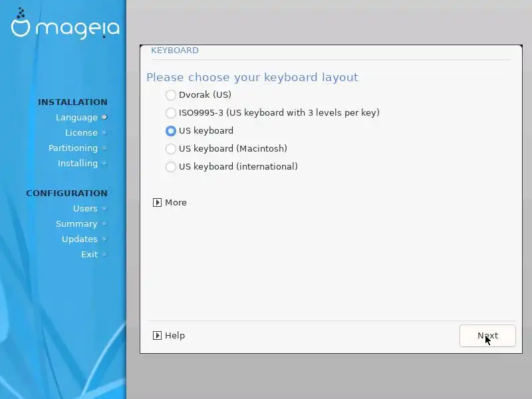This screenshot has width=532, height=399.
Task: Select US keyboard (Macintosh) radio button
Action: 171,148
